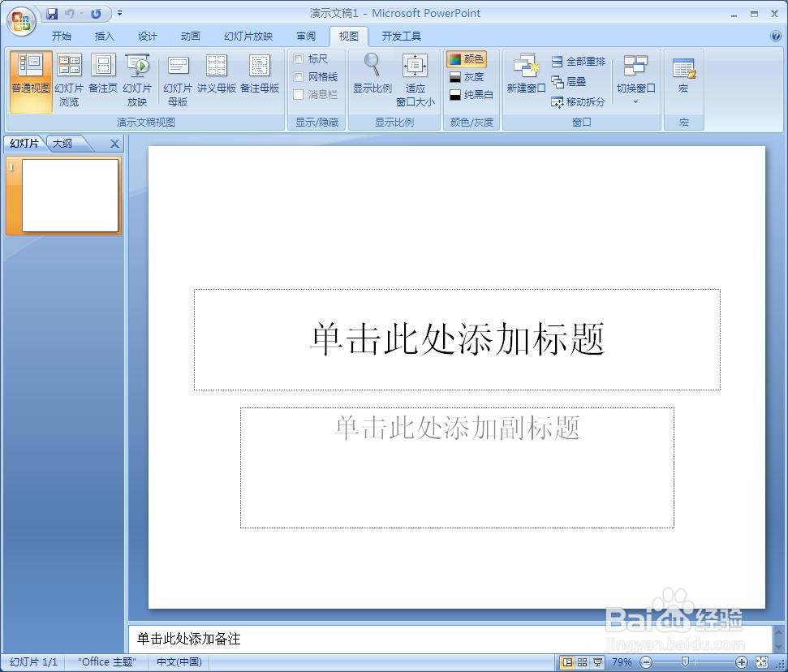Open the Home (开始) ribbon tab

[62, 37]
